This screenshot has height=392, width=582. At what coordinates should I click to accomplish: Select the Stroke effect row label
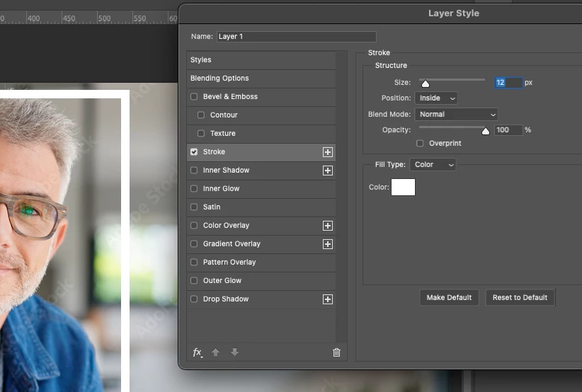pos(214,151)
